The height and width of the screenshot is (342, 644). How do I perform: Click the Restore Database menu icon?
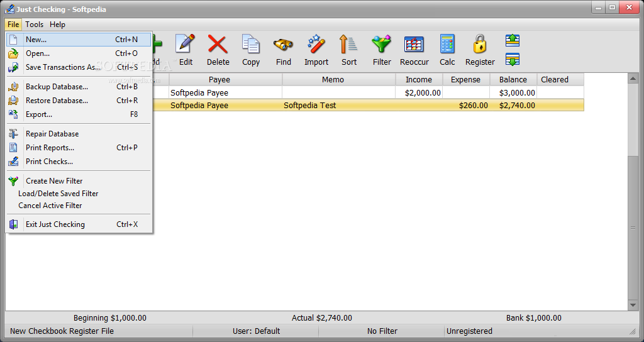(14, 100)
